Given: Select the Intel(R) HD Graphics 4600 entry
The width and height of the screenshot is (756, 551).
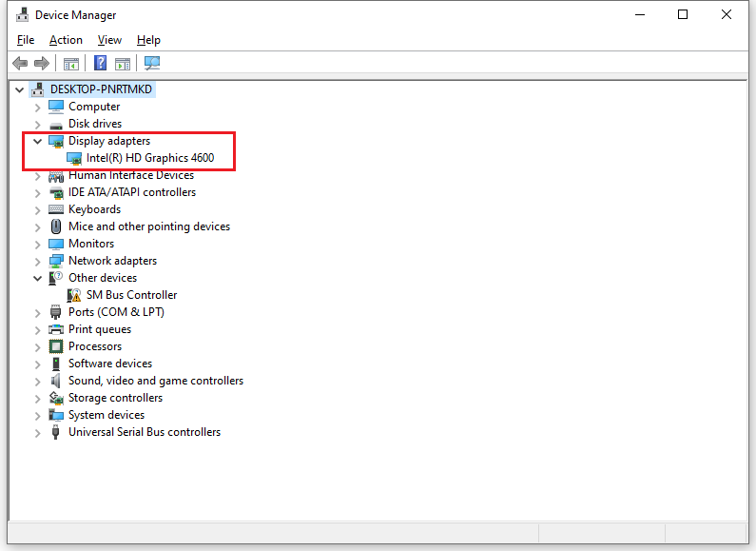Looking at the screenshot, I should 150,158.
